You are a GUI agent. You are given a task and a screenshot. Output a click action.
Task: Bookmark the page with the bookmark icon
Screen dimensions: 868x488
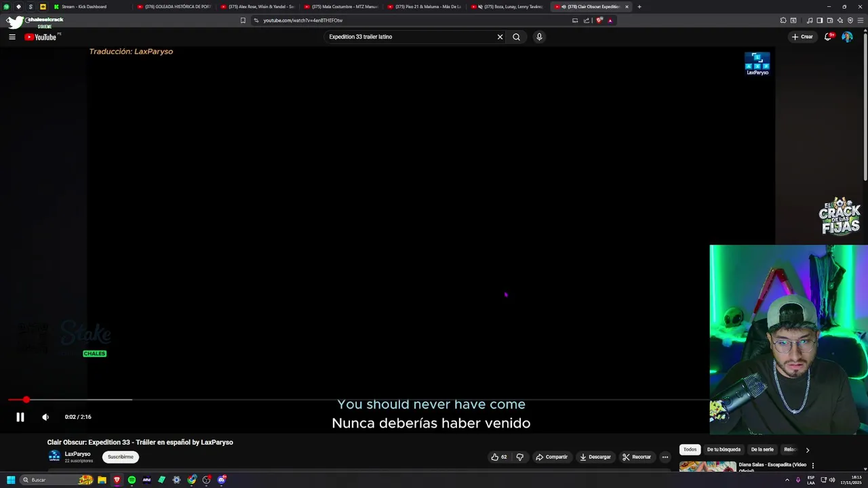243,20
